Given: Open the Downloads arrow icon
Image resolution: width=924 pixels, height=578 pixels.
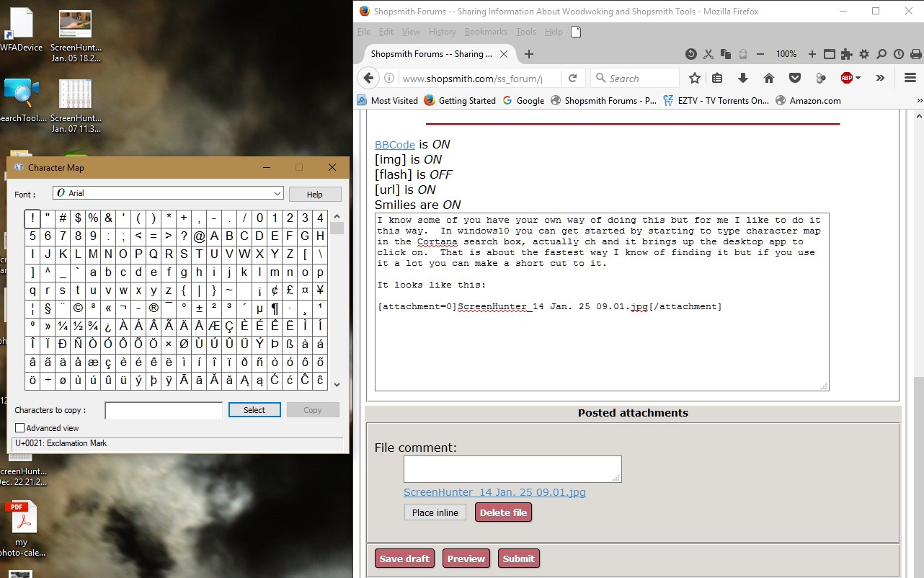Looking at the screenshot, I should tap(743, 78).
